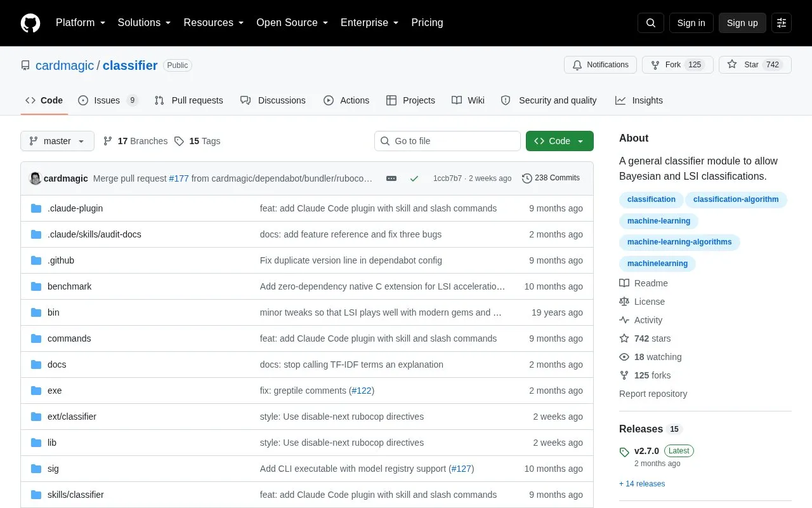Click the Sign in button
This screenshot has width=812, height=508.
tap(691, 23)
